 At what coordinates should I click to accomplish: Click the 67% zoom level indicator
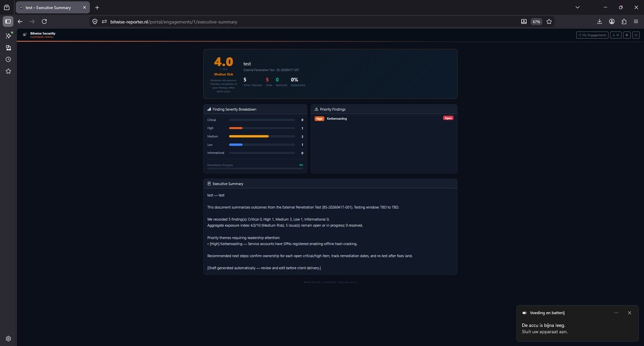click(x=536, y=22)
